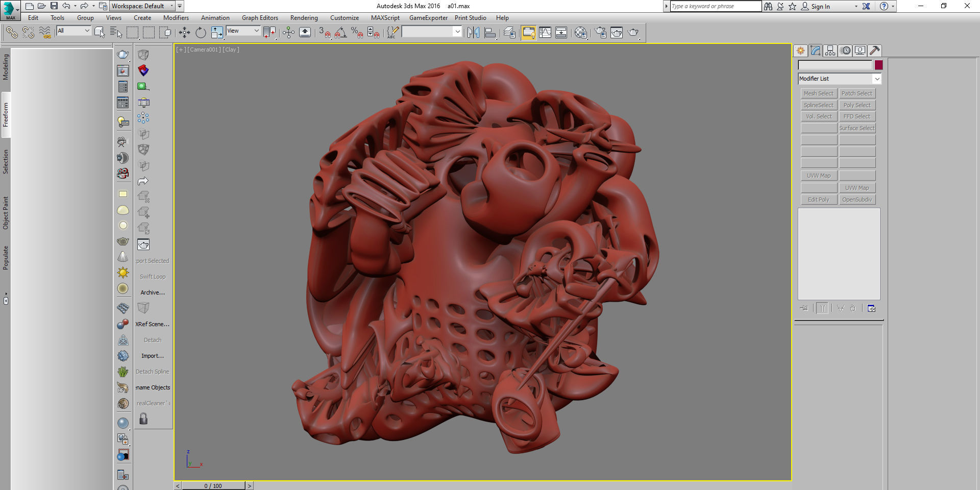This screenshot has height=490, width=980.
Task: Open the Hierarchy command panel tab
Action: click(830, 51)
